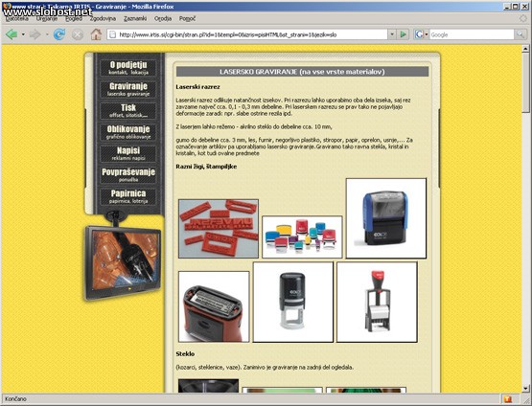532x406 pixels.
Task: Click the Forward arrow button
Action: coord(35,34)
